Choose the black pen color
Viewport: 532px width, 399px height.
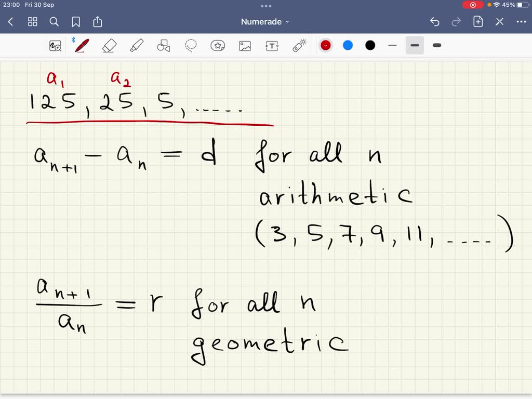tap(370, 46)
